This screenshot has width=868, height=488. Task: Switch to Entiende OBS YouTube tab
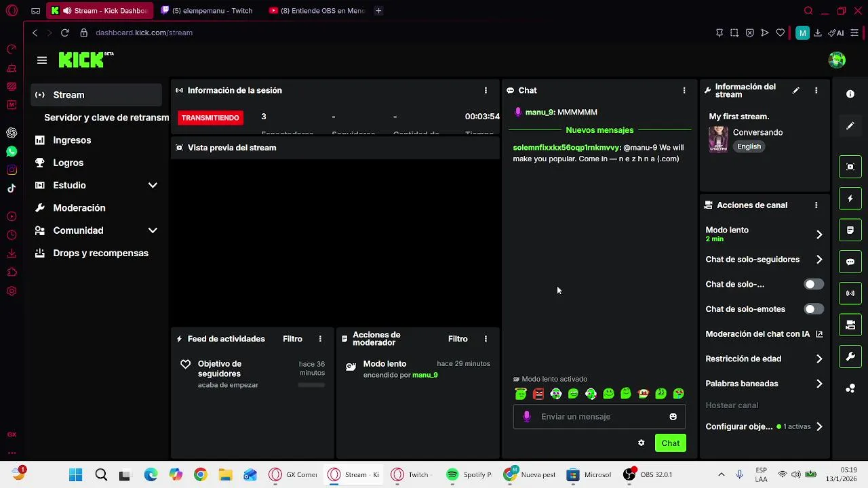[317, 11]
